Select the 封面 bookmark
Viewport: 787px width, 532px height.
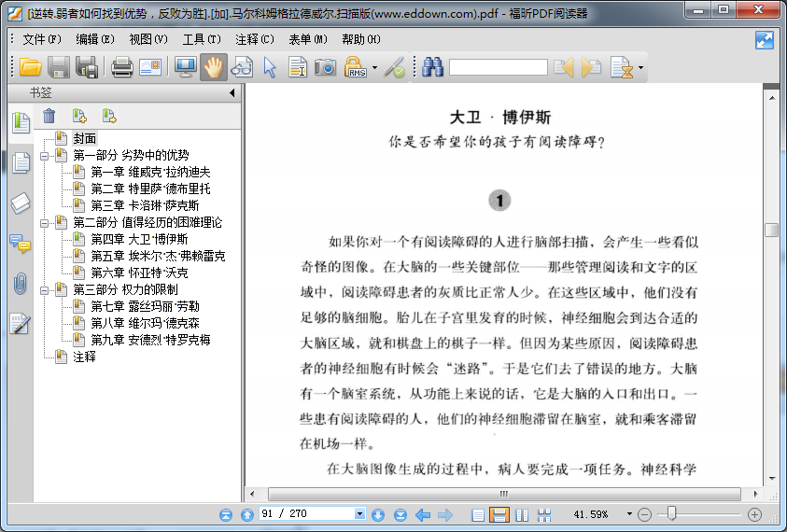click(84, 138)
